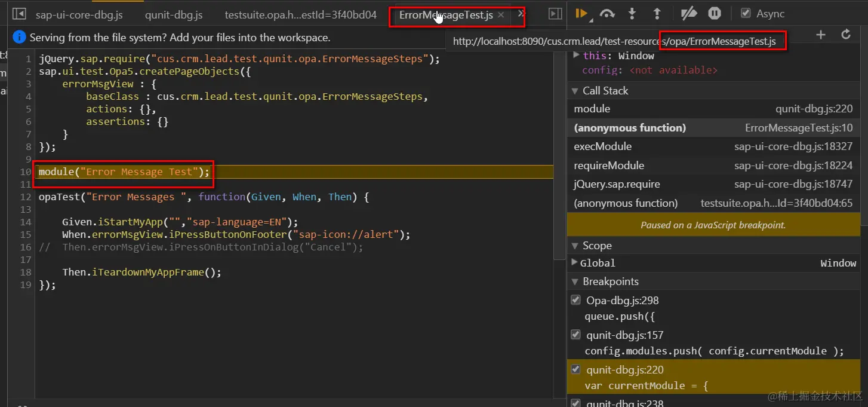Click the 'config.modules.push' breakpoint code
This screenshot has width=868, height=407.
pyautogui.click(x=715, y=351)
